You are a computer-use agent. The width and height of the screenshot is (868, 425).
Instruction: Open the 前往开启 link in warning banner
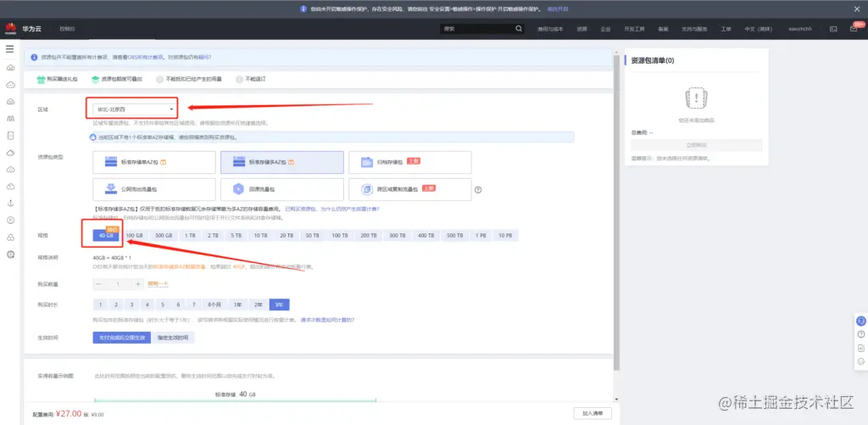[x=558, y=8]
